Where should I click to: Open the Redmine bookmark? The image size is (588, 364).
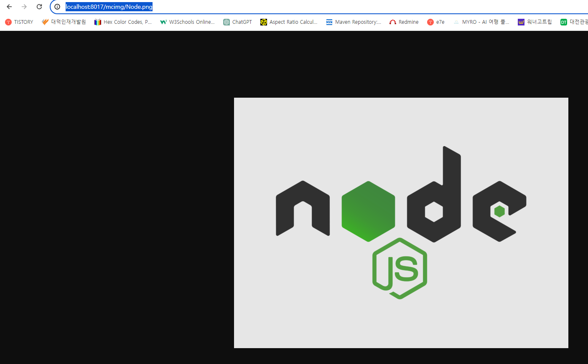coord(404,22)
